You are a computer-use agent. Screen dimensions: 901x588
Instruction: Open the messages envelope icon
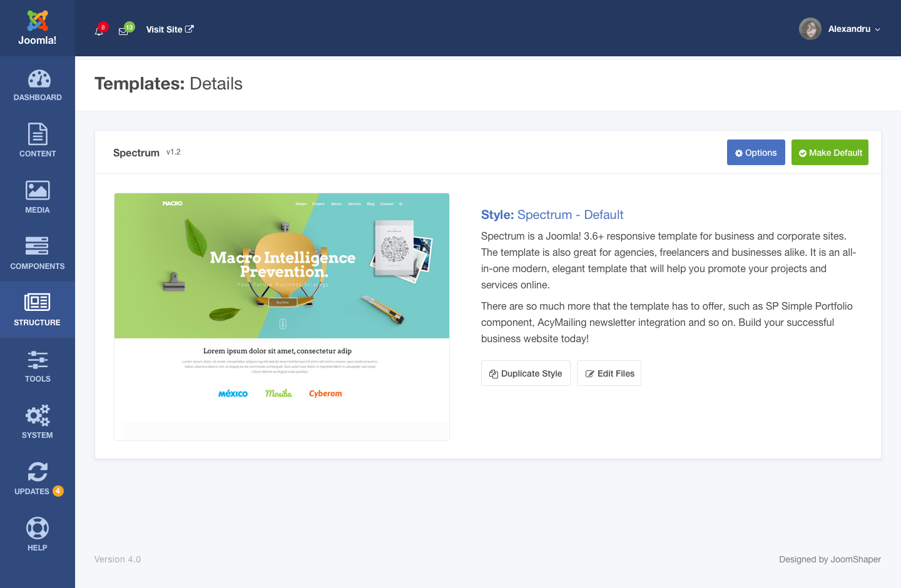point(123,31)
